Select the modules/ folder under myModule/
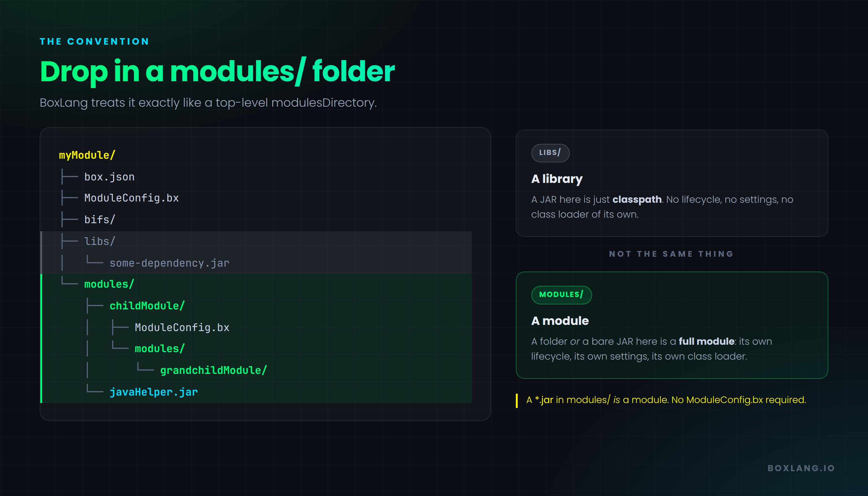Screen dimensions: 868x496 tap(109, 284)
